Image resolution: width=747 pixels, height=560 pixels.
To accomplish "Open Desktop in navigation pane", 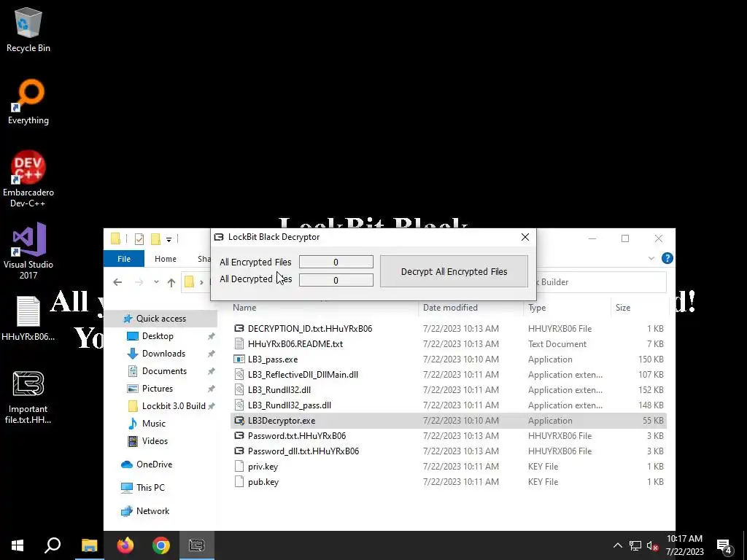I will 158,336.
